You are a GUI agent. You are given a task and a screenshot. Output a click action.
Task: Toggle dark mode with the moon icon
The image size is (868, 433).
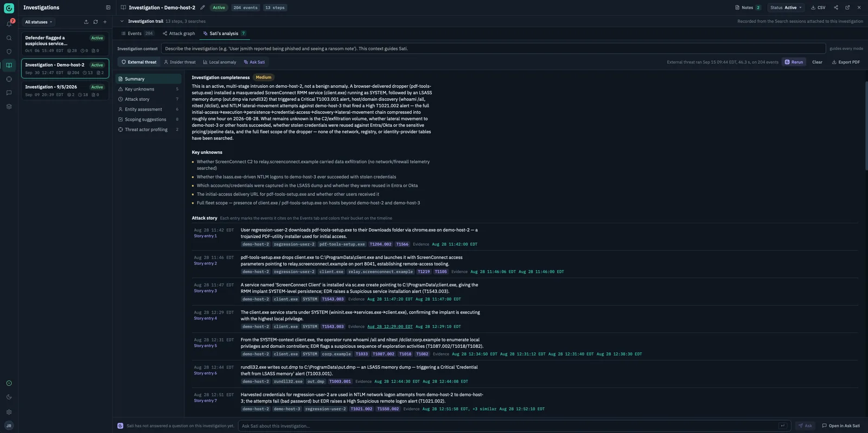[x=9, y=397]
